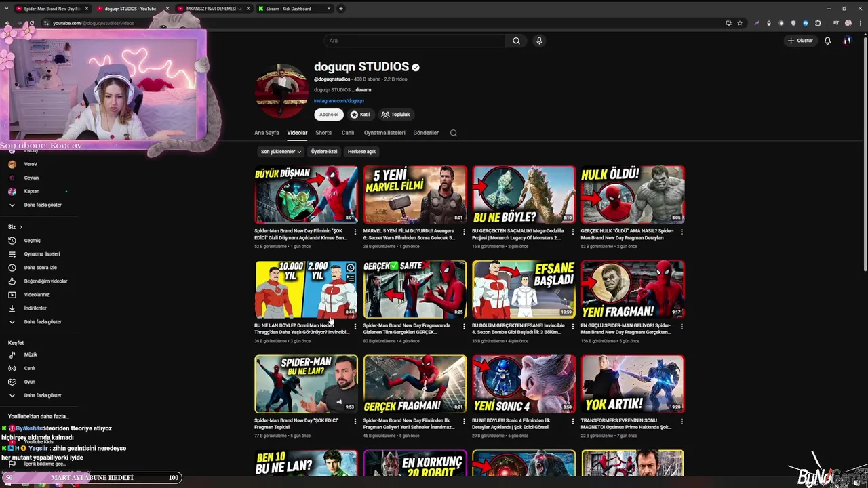Open Oynatma listeleri in the sidebar
Viewport: 868px width, 488px height.
click(x=42, y=254)
